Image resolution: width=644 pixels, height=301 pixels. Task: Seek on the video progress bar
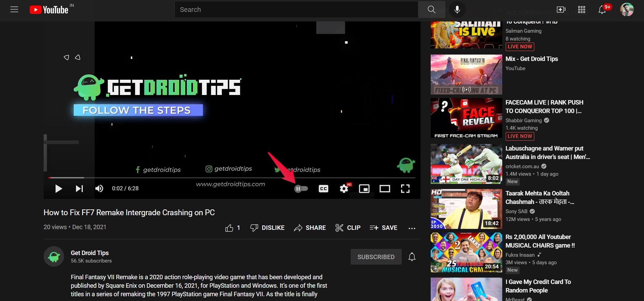pos(232,178)
